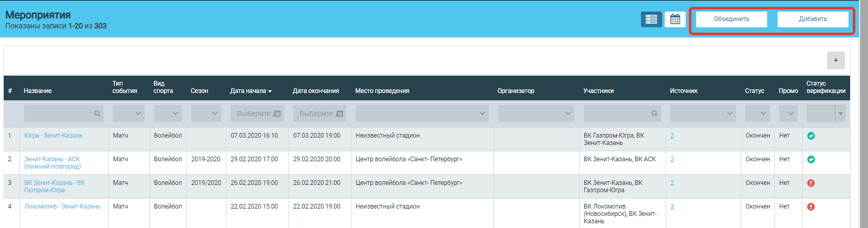This screenshot has width=868, height=228.
Task: Sort by Организатор column header
Action: [x=516, y=91]
